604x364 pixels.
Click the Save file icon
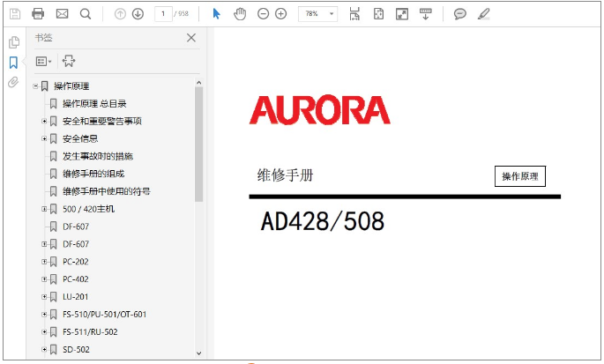[15, 14]
